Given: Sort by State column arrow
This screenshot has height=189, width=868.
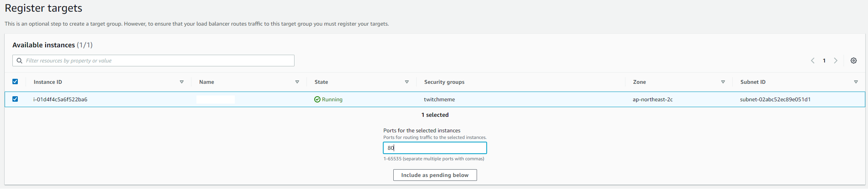Looking at the screenshot, I should (x=407, y=82).
